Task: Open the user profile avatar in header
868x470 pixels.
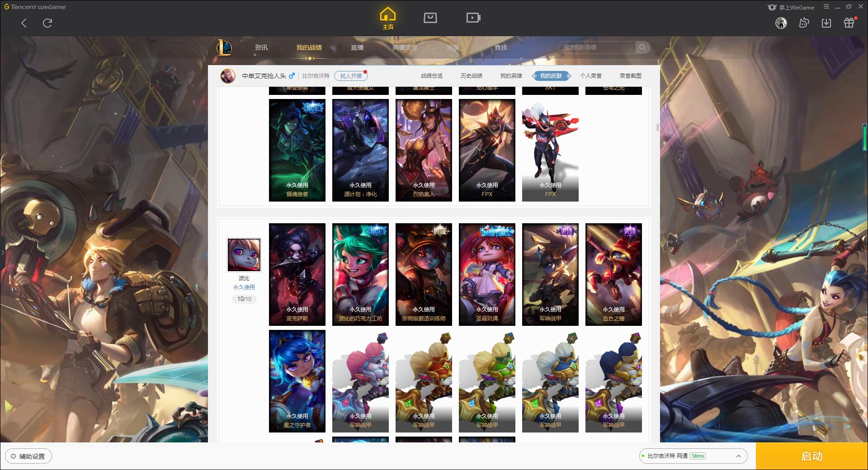Action: point(781,23)
